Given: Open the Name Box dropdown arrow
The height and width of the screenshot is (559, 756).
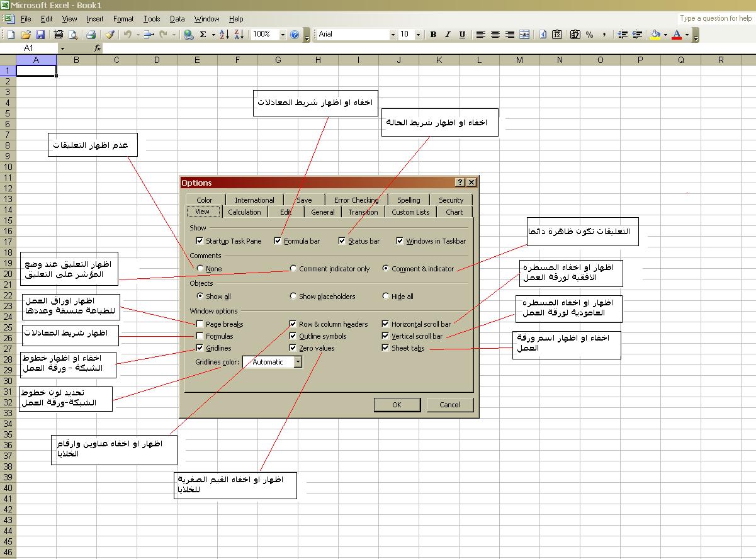Looking at the screenshot, I should tap(62, 48).
